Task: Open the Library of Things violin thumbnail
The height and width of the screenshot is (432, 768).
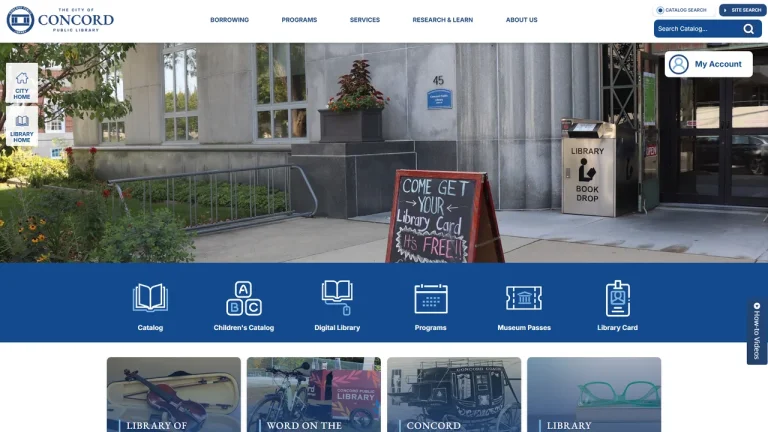Action: (174, 394)
